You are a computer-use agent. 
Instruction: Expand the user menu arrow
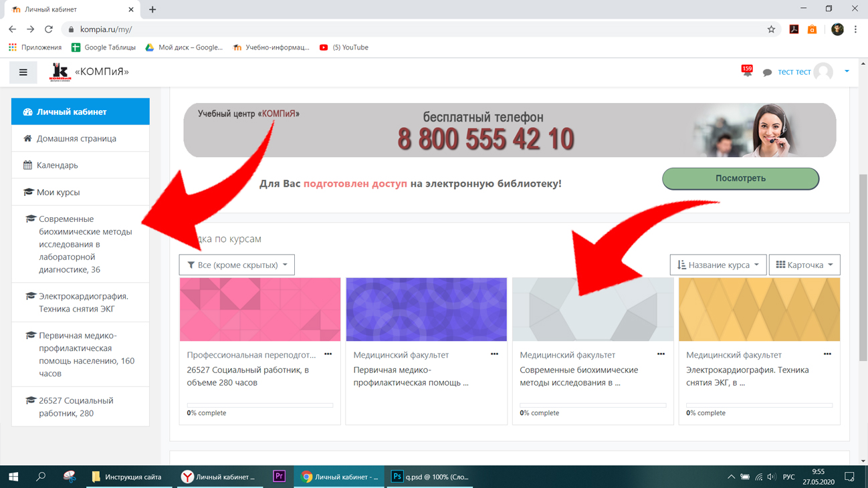(x=847, y=72)
